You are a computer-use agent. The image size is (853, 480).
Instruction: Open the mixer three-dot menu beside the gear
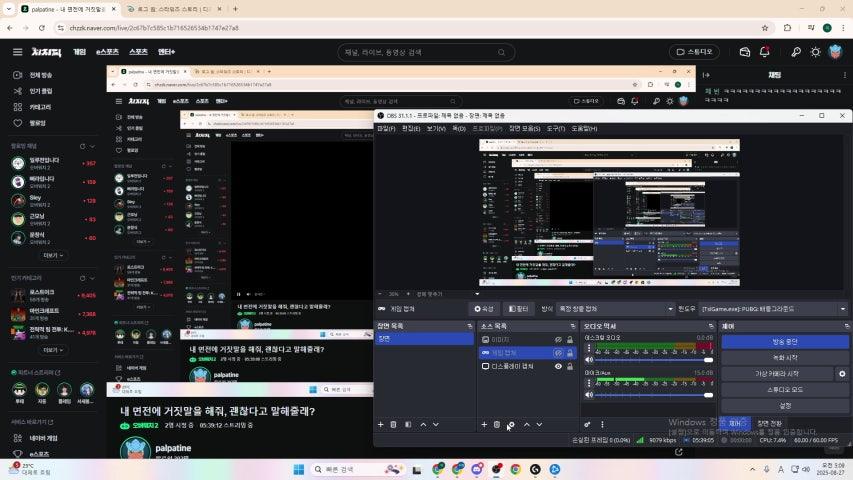[x=602, y=424]
